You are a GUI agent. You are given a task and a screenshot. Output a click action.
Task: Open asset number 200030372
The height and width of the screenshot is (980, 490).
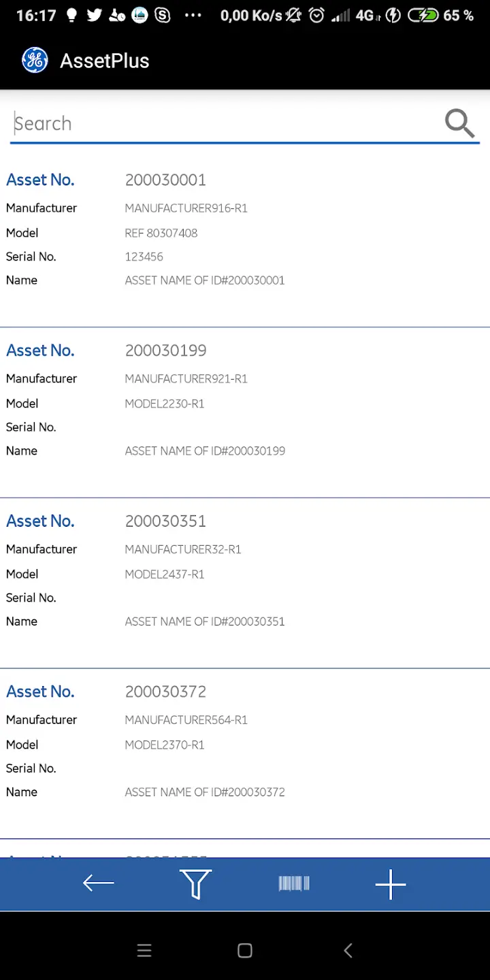pyautogui.click(x=165, y=691)
